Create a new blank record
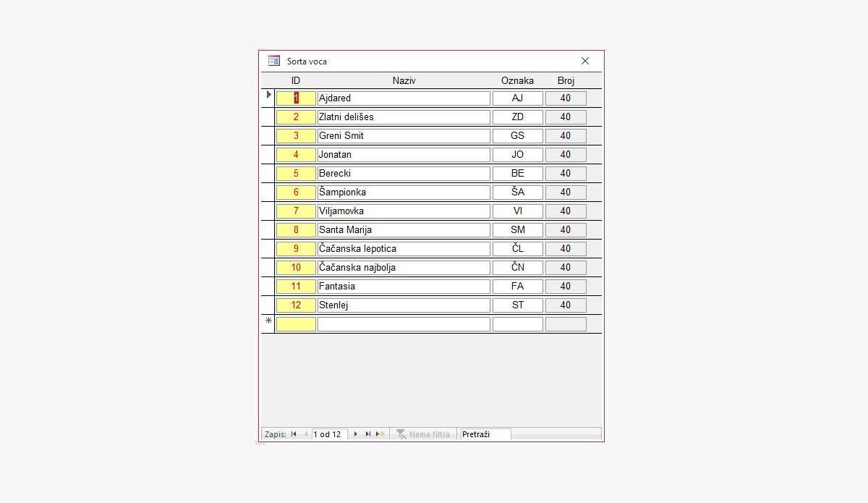 tap(380, 434)
